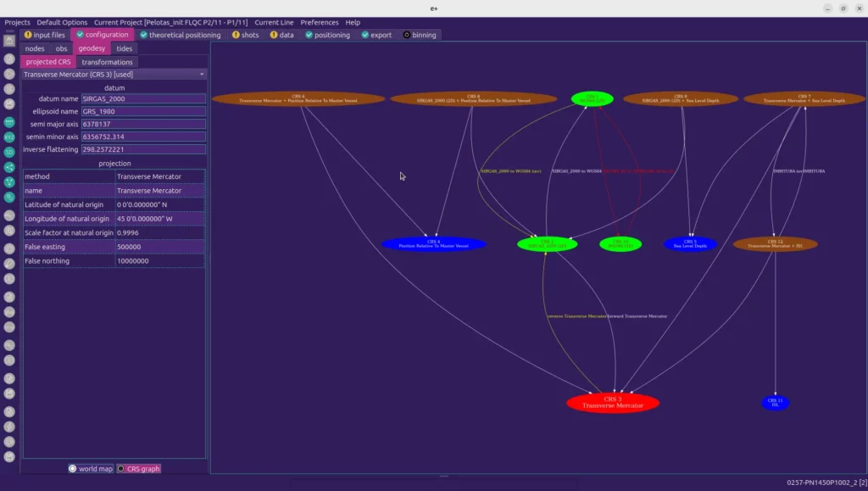Switch to the transformations tab
This screenshot has height=491, width=868.
107,62
